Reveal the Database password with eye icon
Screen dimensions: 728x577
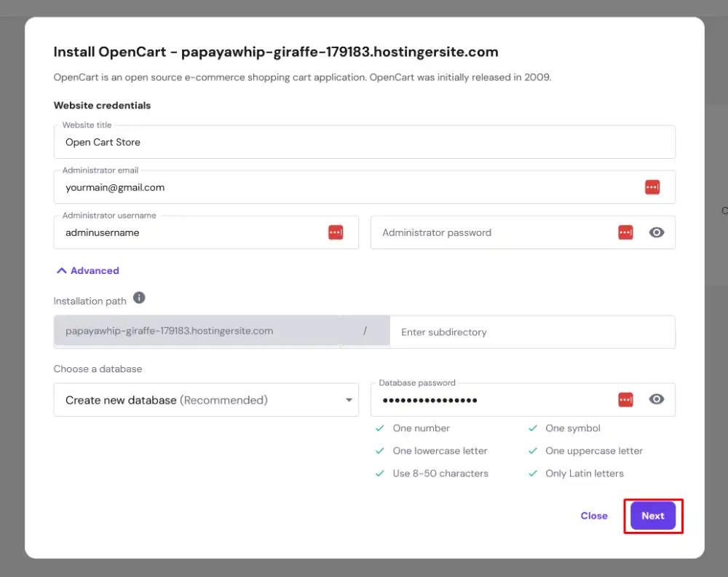656,399
